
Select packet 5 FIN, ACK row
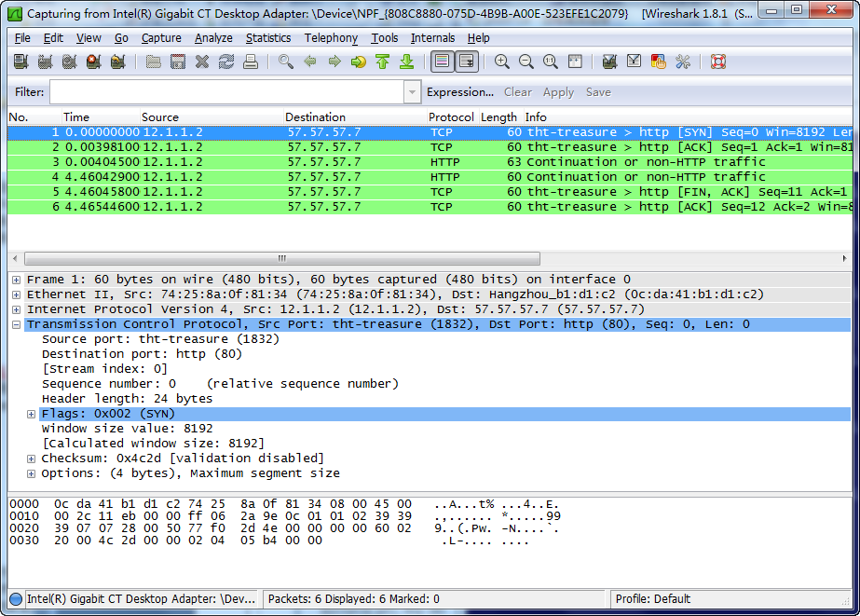tap(430, 191)
